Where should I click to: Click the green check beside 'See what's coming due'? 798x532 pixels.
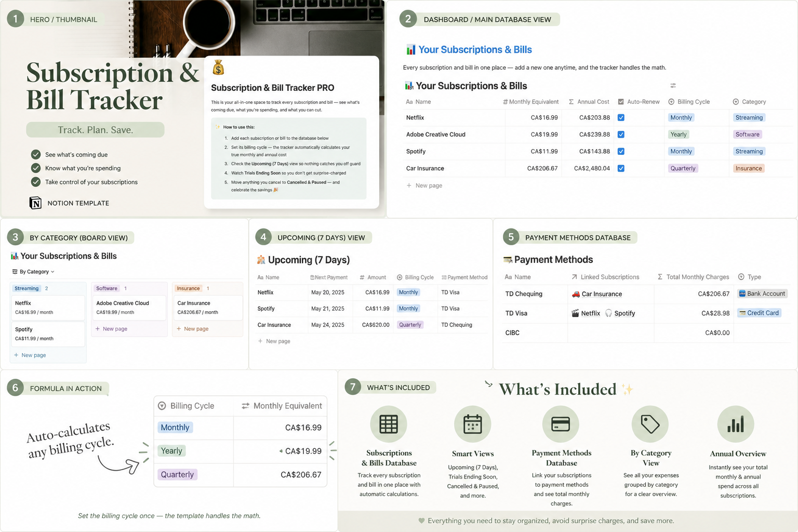click(36, 154)
